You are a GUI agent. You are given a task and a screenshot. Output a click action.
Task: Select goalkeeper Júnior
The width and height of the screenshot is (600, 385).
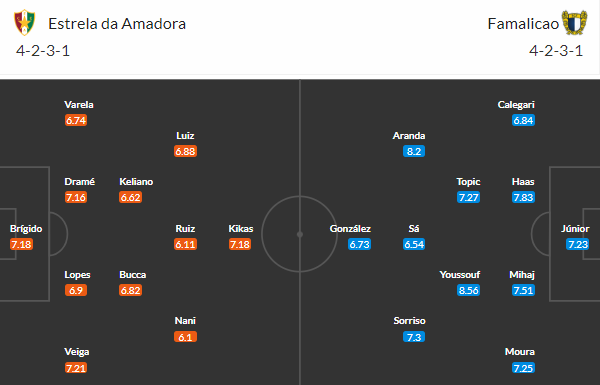(x=575, y=228)
